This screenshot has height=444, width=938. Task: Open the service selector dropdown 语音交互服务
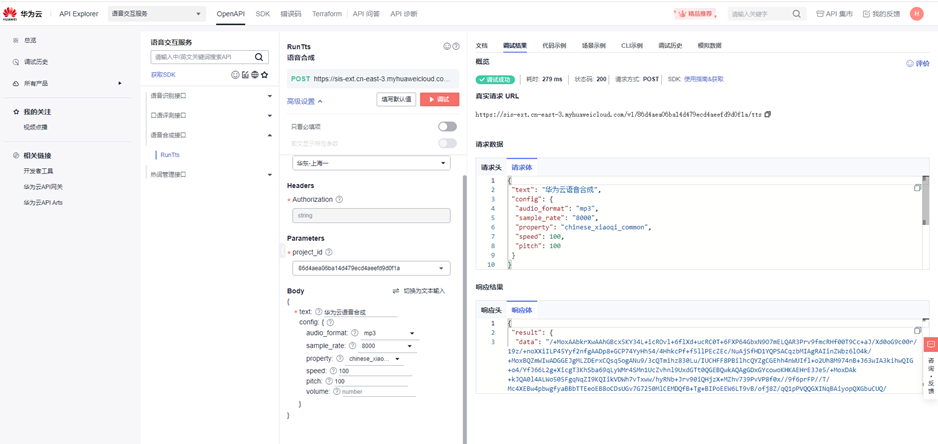pyautogui.click(x=157, y=14)
